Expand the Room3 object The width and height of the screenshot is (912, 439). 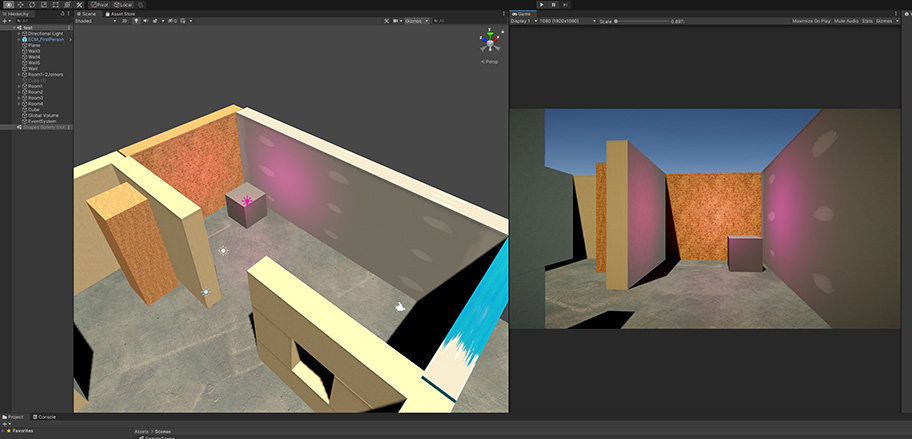coord(19,98)
